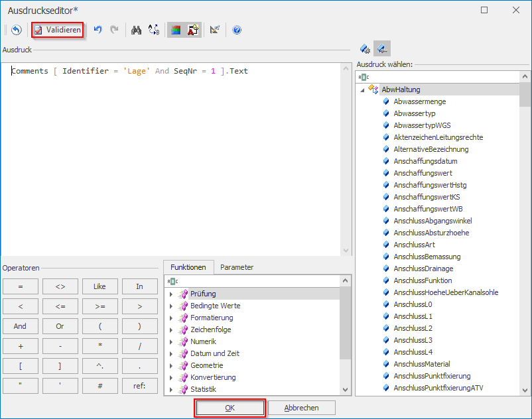
Task: Open the blue help question mark icon
Action: [x=237, y=30]
